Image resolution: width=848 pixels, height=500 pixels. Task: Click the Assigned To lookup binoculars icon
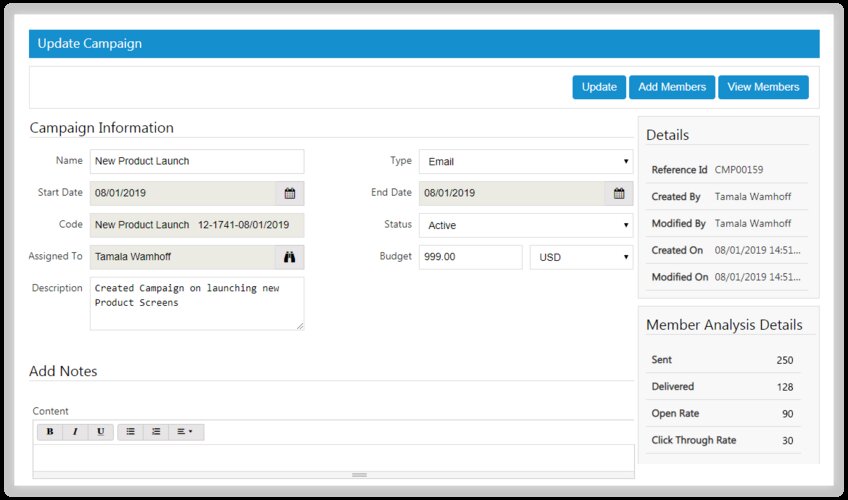pyautogui.click(x=289, y=257)
